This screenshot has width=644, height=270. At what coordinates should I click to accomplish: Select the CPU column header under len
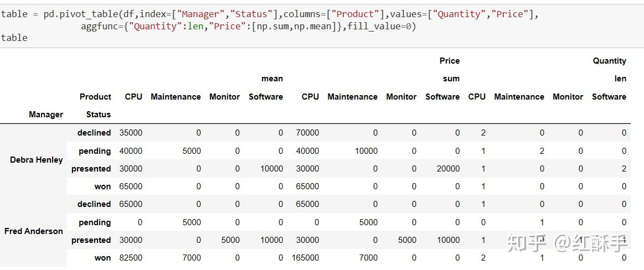(477, 96)
